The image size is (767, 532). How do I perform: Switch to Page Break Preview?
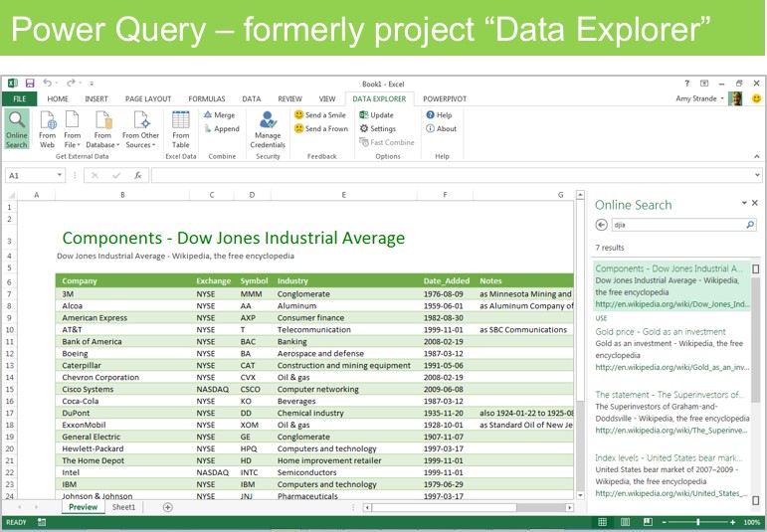click(x=648, y=522)
